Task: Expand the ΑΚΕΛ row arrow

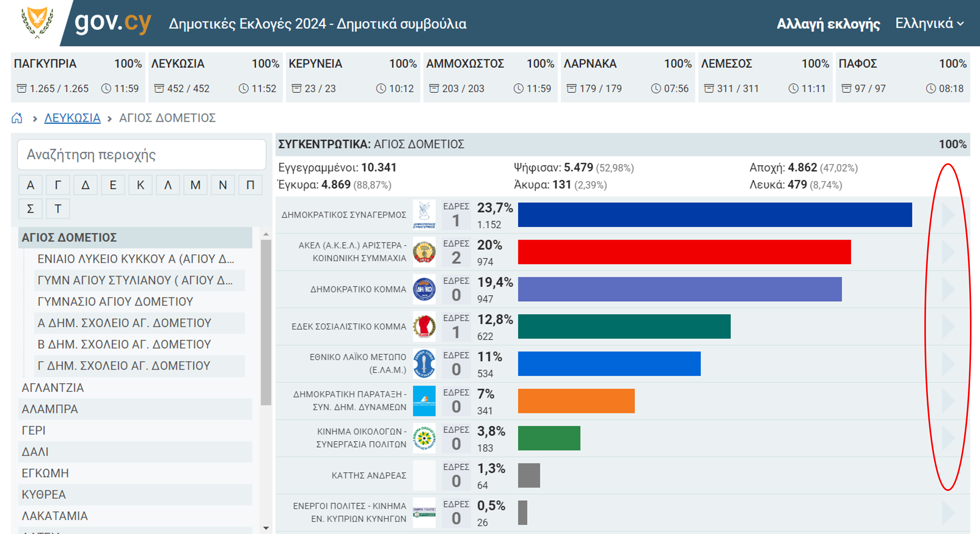Action: click(948, 252)
